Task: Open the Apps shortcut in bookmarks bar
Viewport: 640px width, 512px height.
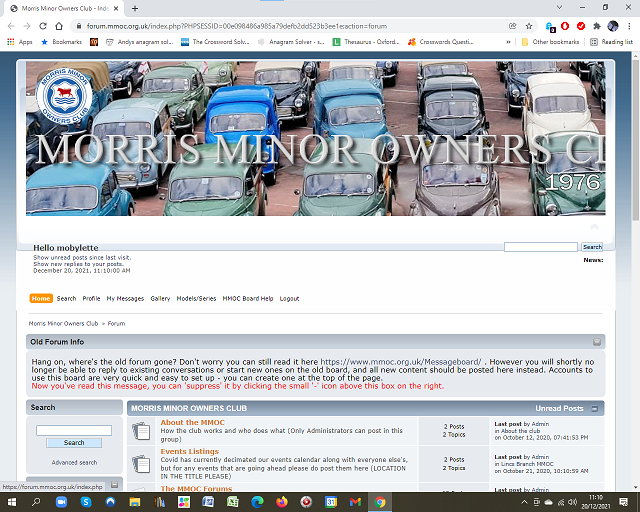Action: tap(20, 42)
